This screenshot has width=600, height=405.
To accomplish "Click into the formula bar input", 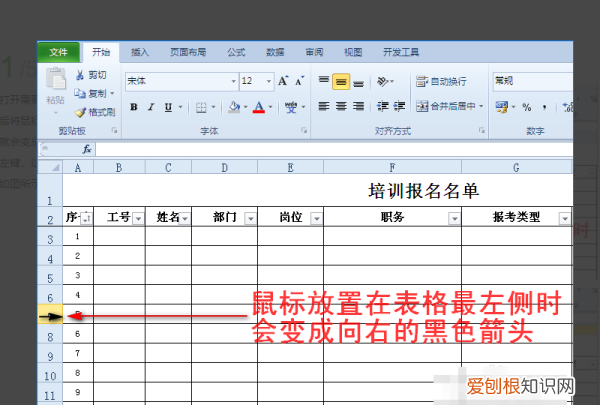I will (x=334, y=149).
